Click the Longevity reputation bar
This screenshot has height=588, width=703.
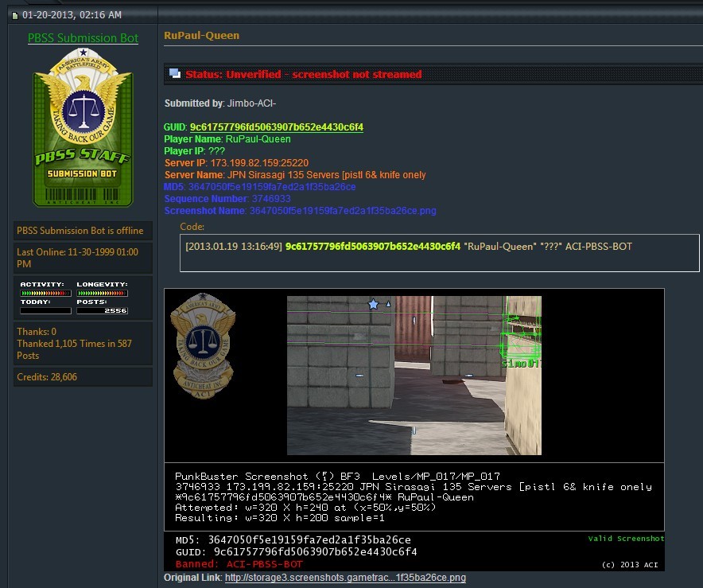point(102,293)
